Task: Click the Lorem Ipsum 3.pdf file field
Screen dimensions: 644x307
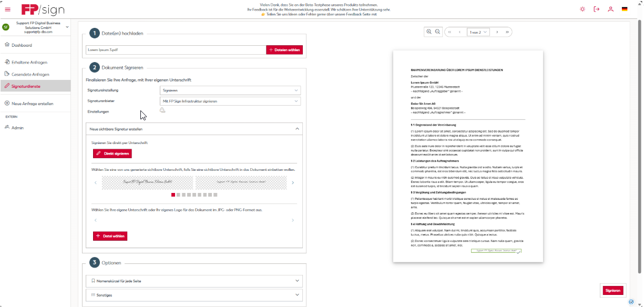Action: coord(176,50)
